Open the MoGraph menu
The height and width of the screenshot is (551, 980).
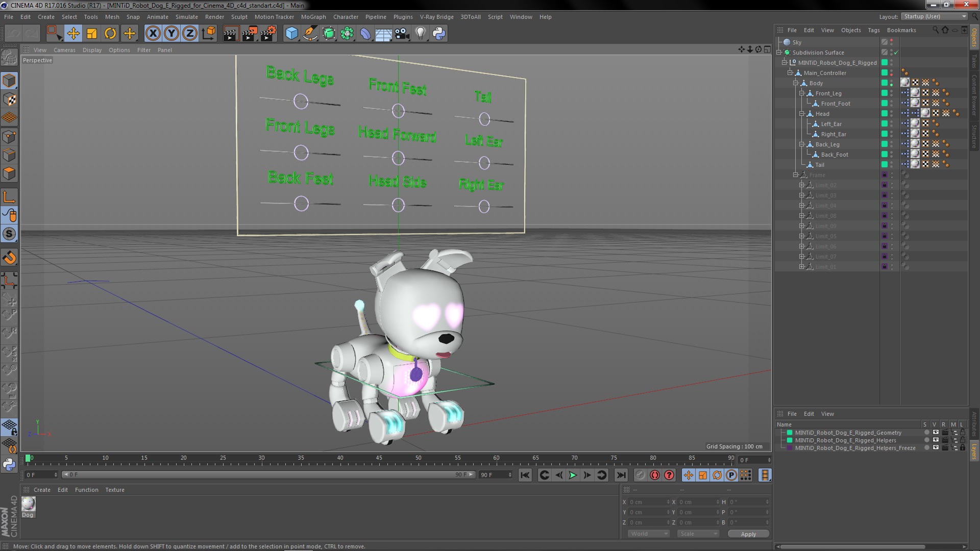coord(313,17)
